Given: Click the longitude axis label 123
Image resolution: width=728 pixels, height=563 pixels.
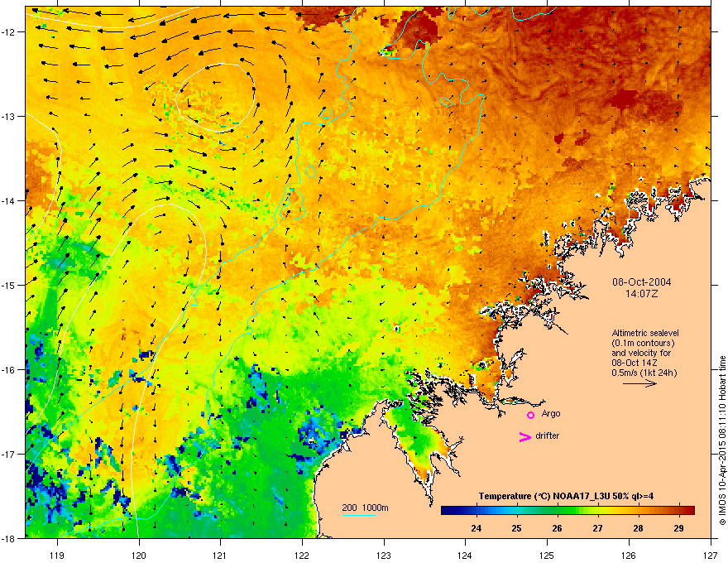Looking at the screenshot, I should pyautogui.click(x=384, y=556).
